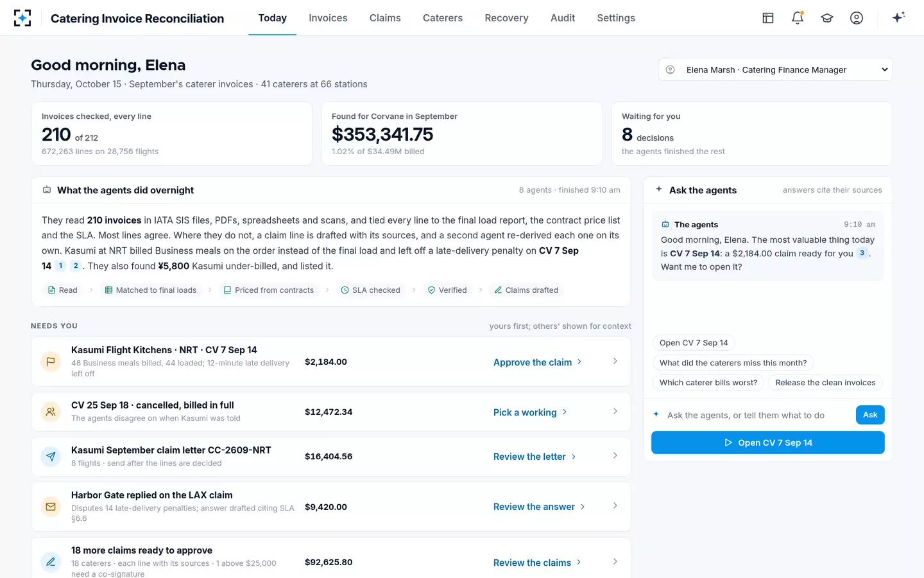This screenshot has height=578, width=924.
Task: Open the Settings tab
Action: coord(616,18)
